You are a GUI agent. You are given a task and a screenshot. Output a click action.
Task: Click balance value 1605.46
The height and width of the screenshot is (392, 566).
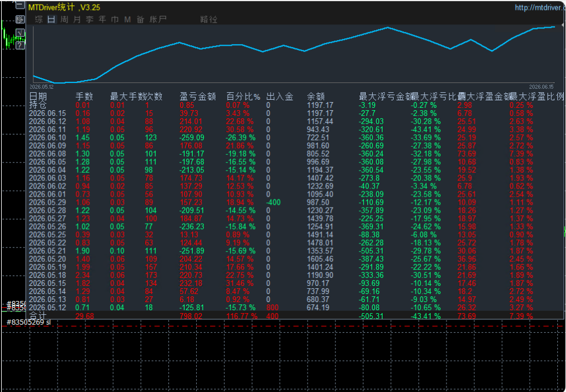click(x=320, y=259)
